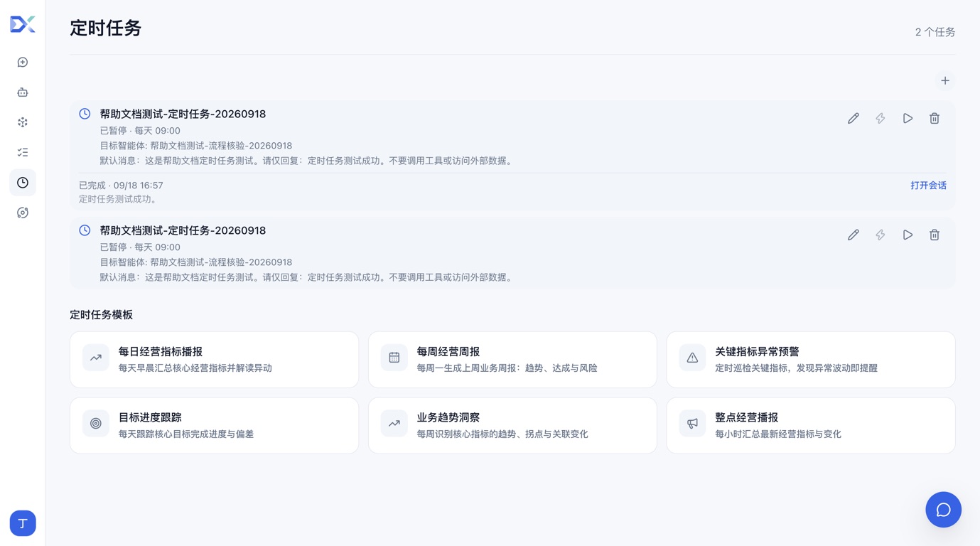The height and width of the screenshot is (546, 980).
Task: Select the scheduled tasks clock in sidebar
Action: click(x=23, y=183)
